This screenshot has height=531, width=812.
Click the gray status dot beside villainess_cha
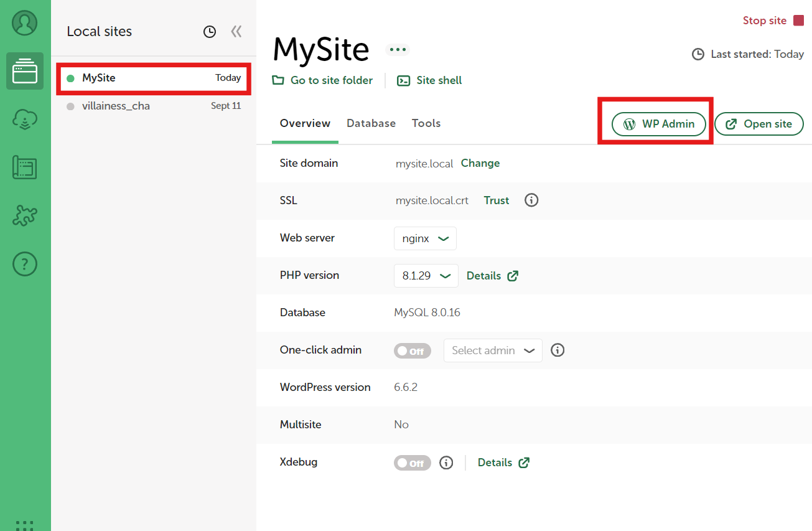point(70,106)
